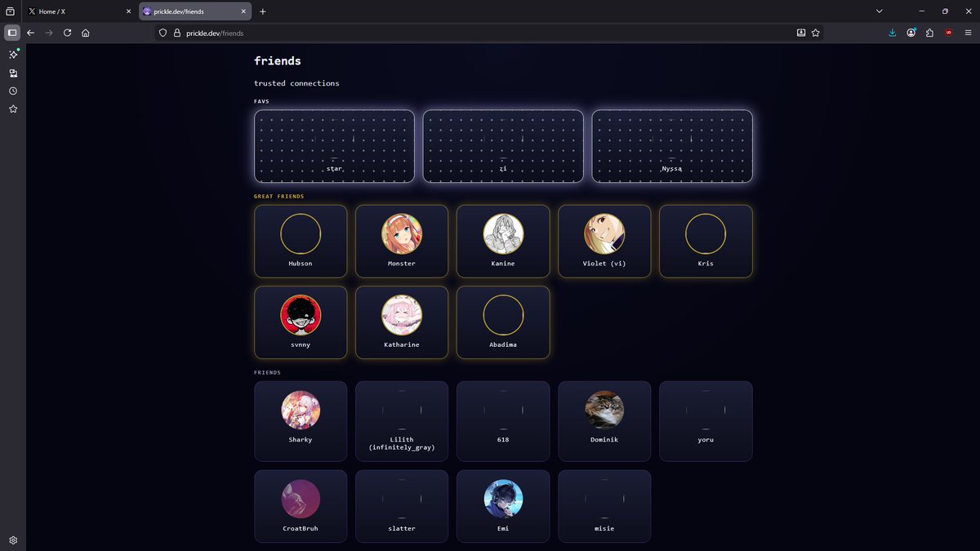Select the prickle.dev/friends tab

coord(194,11)
